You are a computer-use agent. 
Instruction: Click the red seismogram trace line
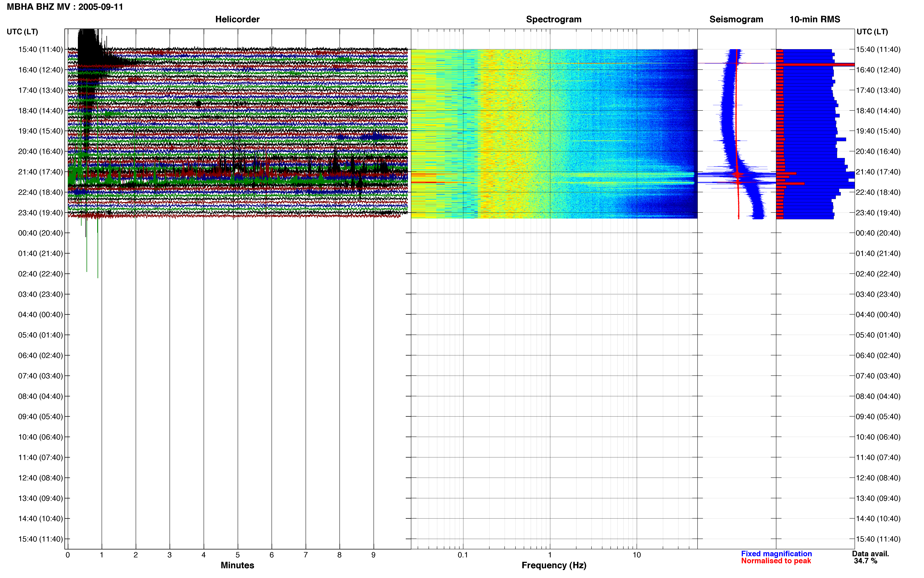pos(737,134)
